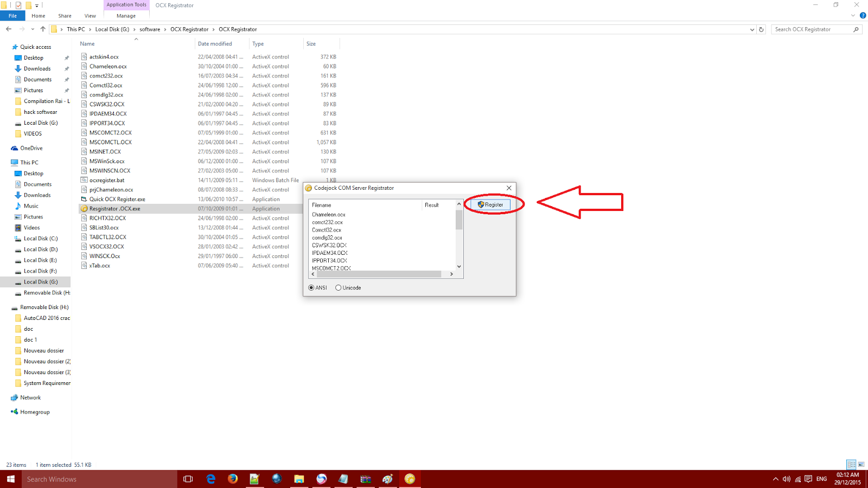Viewport: 868px width, 488px height.
Task: Click 'This PC' in the address breadcrumb
Action: 76,29
